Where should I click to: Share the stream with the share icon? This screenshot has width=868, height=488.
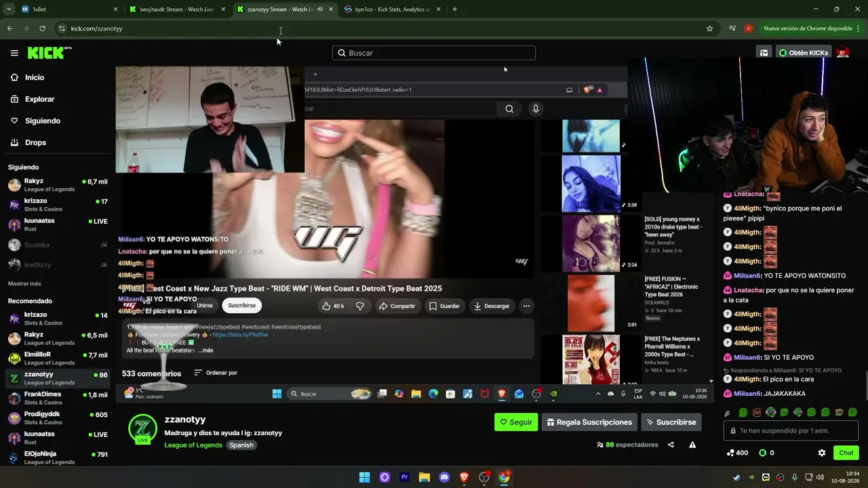click(671, 445)
